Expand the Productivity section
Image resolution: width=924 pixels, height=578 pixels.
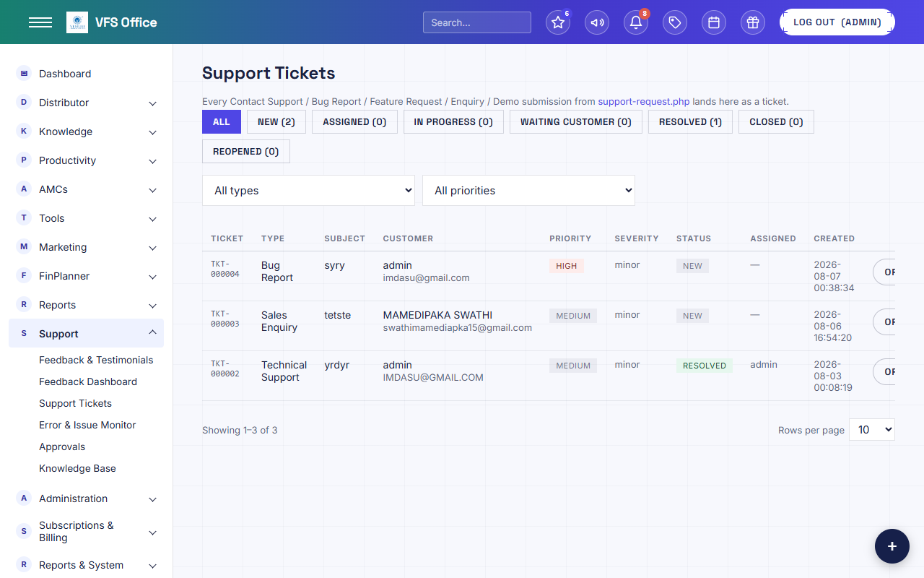(x=86, y=160)
